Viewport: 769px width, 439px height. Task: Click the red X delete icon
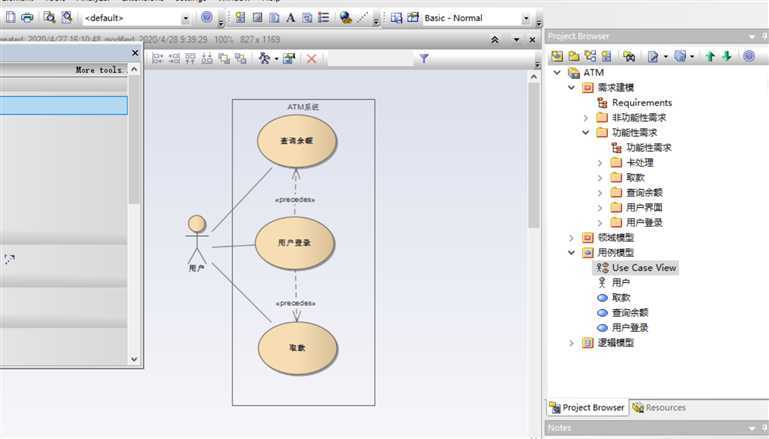tap(311, 59)
